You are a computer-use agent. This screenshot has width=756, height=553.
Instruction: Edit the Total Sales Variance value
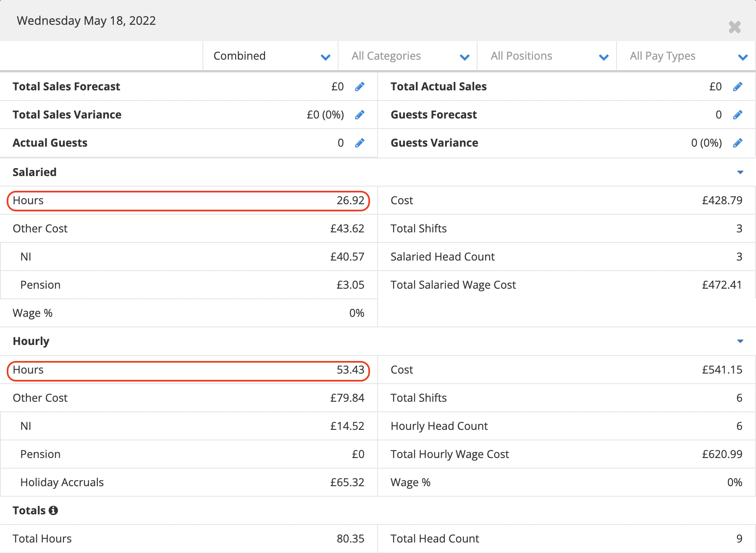pyautogui.click(x=360, y=115)
